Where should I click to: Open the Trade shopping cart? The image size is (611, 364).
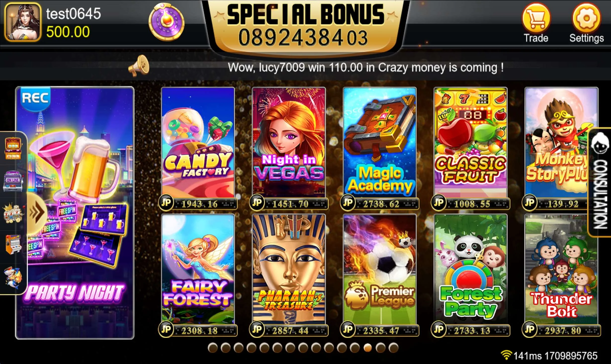[x=536, y=22]
